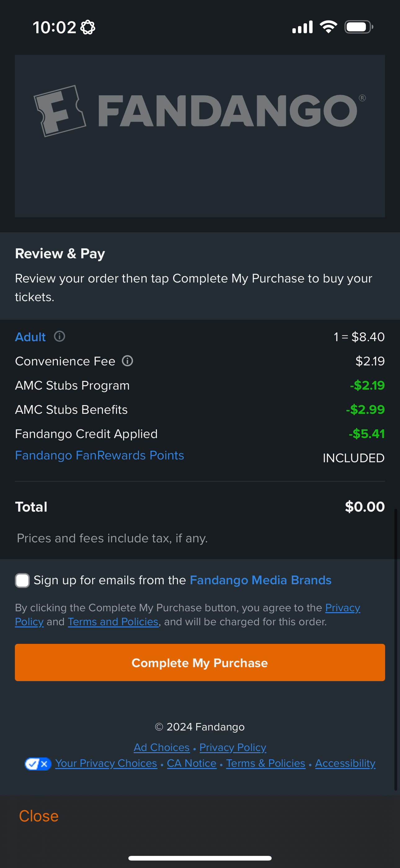400x868 pixels.
Task: Open the Terms and Policies agreement link
Action: (113, 622)
